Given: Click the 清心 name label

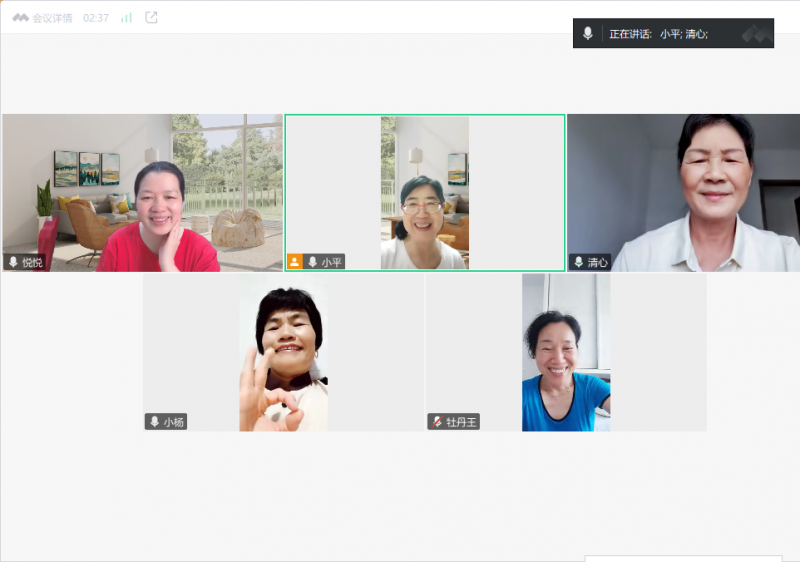Looking at the screenshot, I should (598, 262).
